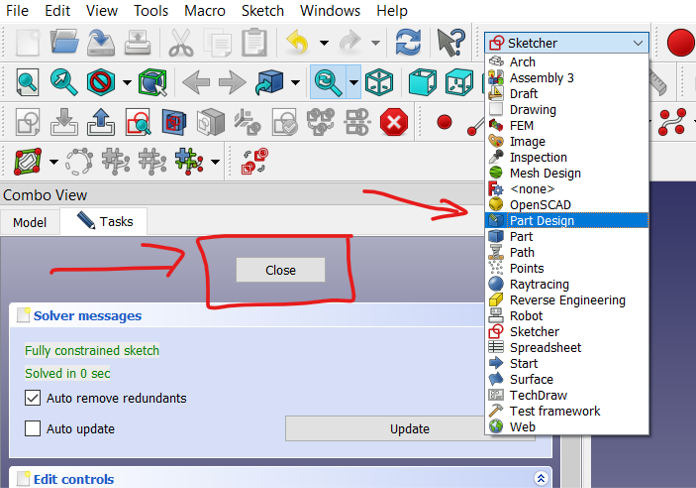The image size is (696, 488).
Task: Select Part Design workbench from list
Action: coord(567,221)
